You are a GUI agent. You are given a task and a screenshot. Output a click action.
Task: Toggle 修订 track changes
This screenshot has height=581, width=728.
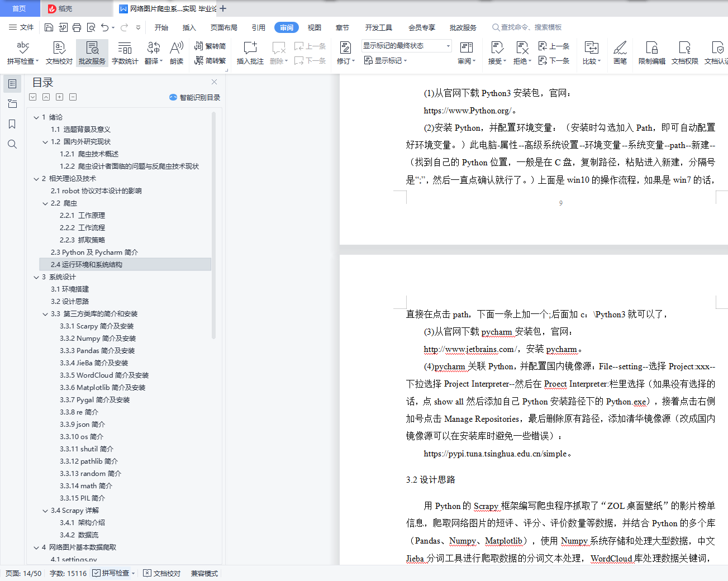(x=345, y=53)
